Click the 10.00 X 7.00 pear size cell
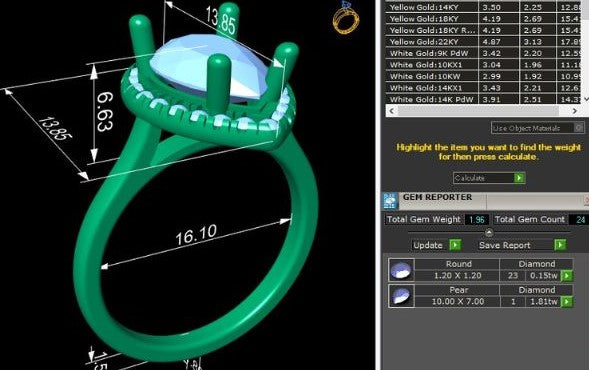 click(x=458, y=301)
